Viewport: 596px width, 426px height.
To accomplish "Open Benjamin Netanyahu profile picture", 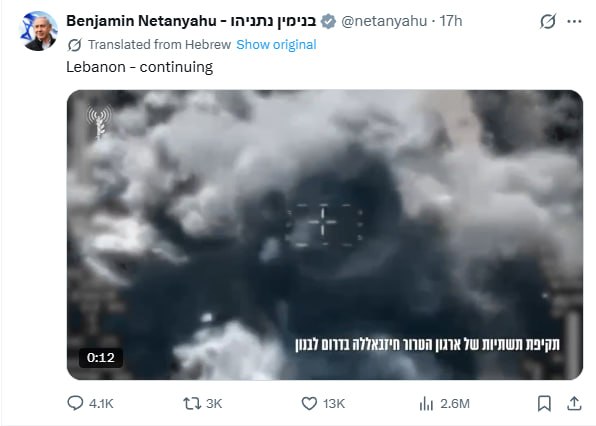I will pos(38,31).
